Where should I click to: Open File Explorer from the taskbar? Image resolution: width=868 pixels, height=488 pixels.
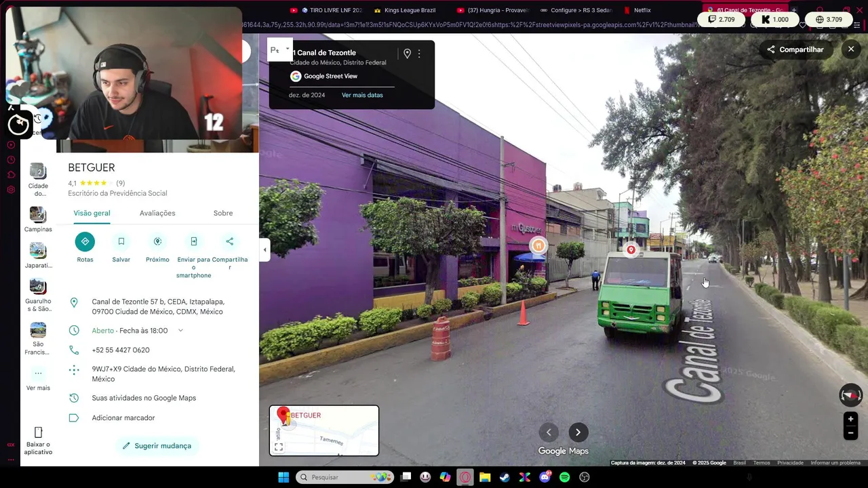[485, 477]
